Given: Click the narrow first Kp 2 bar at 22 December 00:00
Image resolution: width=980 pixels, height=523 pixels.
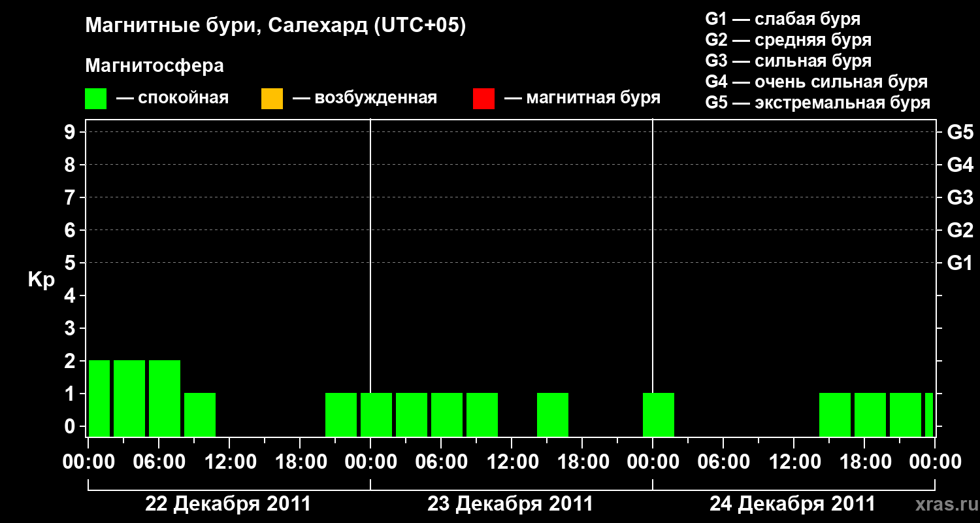Looking at the screenshot, I should pos(99,398).
